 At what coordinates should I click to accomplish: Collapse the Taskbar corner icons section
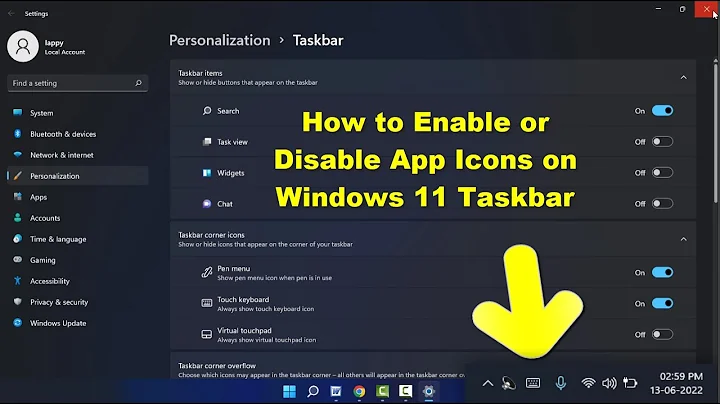tap(683, 239)
